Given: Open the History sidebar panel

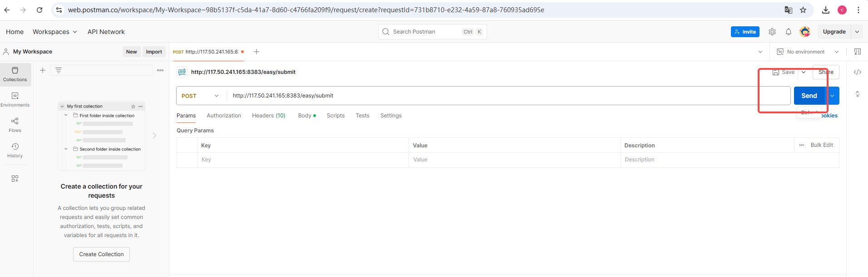Looking at the screenshot, I should [15, 151].
